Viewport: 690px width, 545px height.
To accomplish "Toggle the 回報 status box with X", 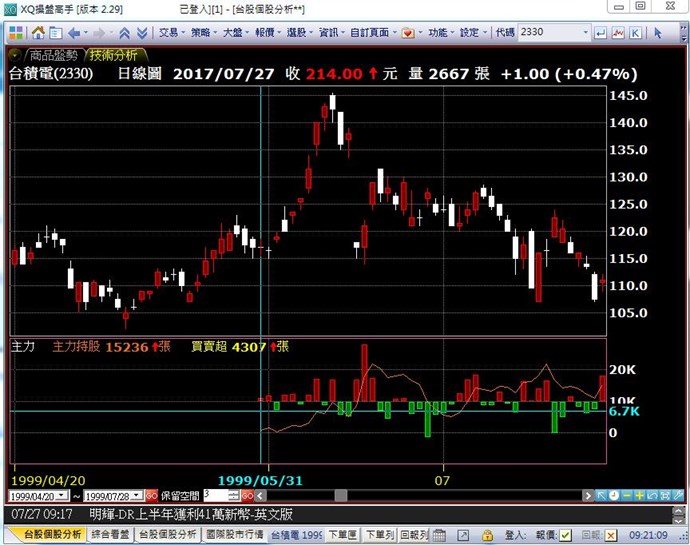I will pyautogui.click(x=610, y=535).
